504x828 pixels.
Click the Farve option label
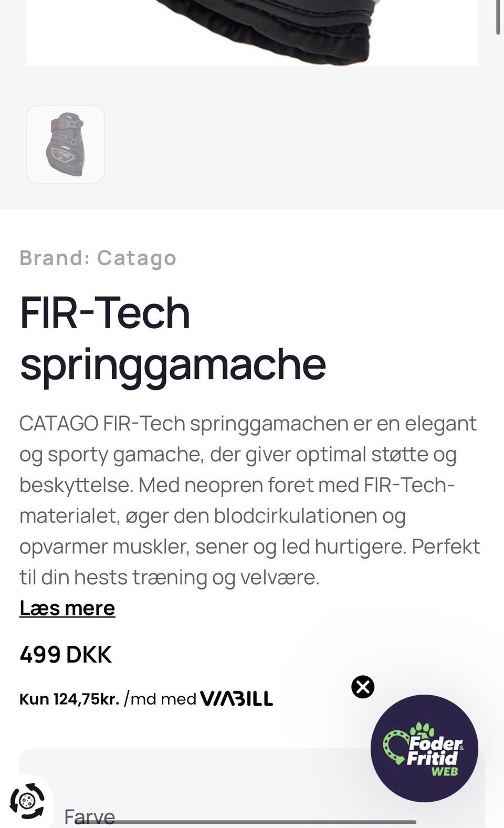tap(89, 816)
